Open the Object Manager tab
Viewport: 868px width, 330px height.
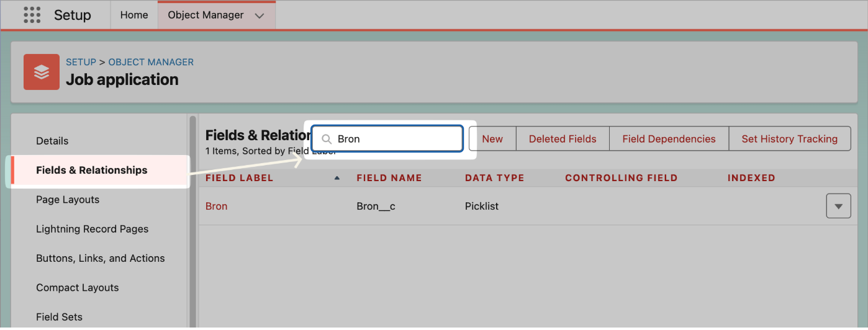(x=206, y=15)
